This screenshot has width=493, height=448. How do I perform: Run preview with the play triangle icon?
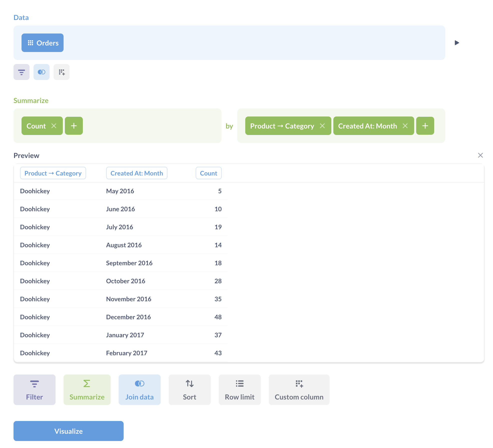[457, 43]
